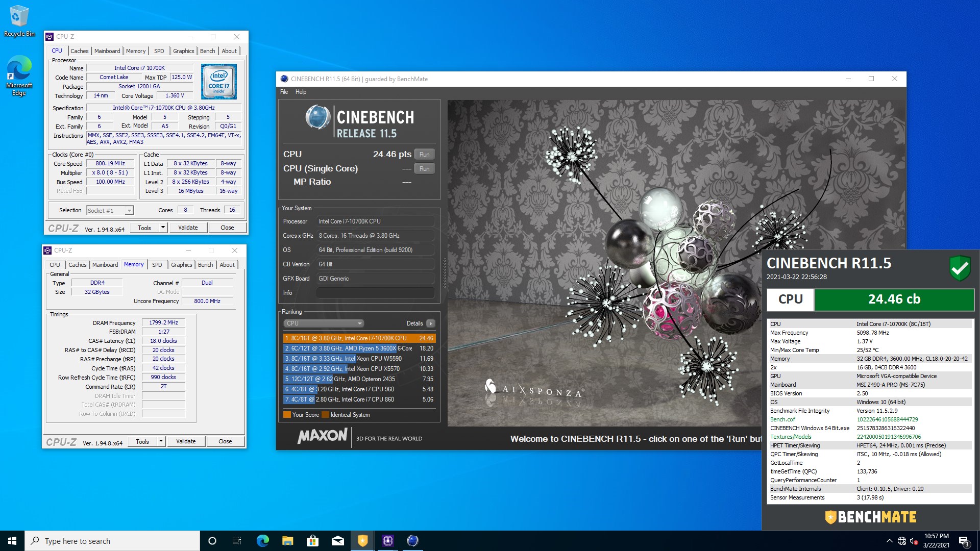Open Cinebench File menu
This screenshot has width=980, height=551.
(x=284, y=92)
